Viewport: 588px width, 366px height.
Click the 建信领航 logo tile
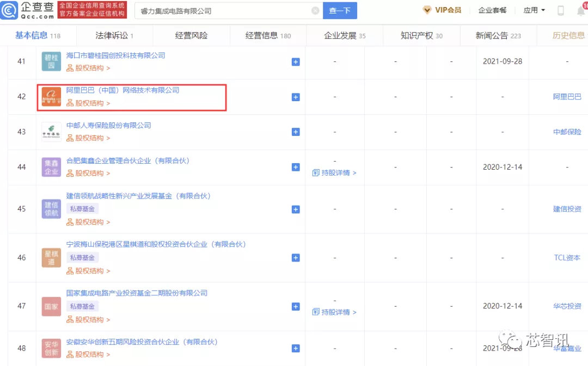pyautogui.click(x=51, y=209)
